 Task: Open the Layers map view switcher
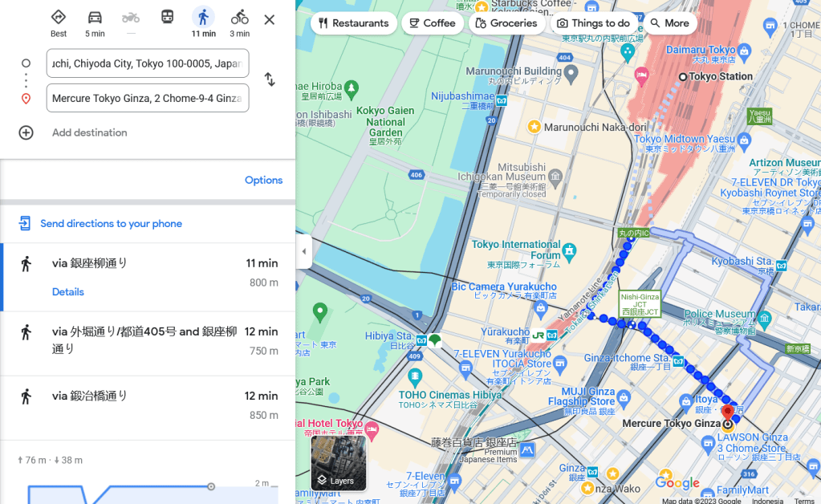click(339, 463)
